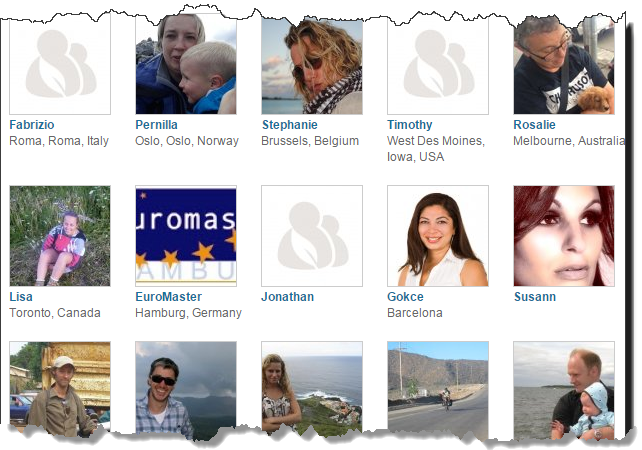The height and width of the screenshot is (450, 642).
Task: Click Fabrizio's default placeholder avatar icon
Action: (60, 66)
